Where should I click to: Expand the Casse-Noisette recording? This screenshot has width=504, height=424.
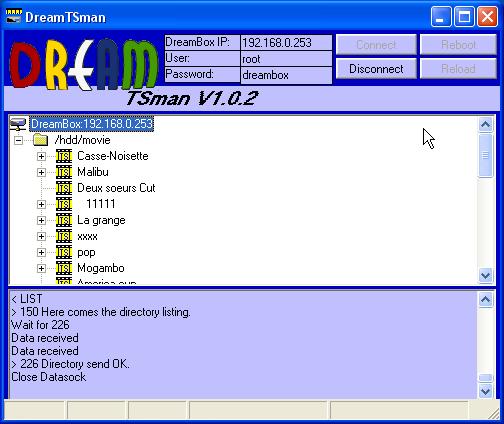(41, 156)
